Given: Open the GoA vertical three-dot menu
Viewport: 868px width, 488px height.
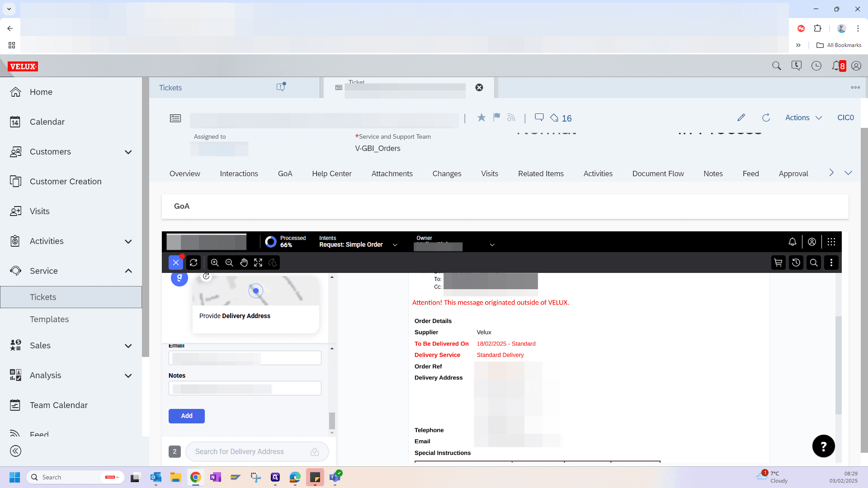Looking at the screenshot, I should (831, 263).
